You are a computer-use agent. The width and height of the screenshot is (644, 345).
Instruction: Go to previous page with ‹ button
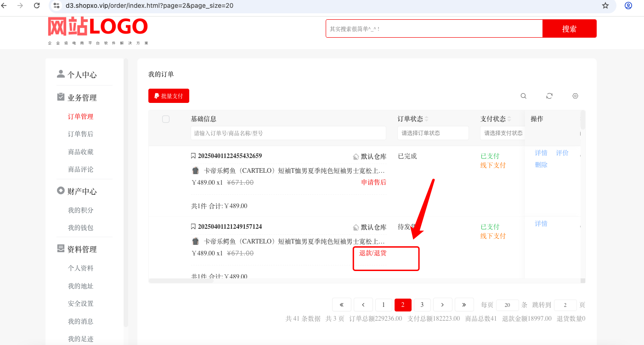[363, 305]
